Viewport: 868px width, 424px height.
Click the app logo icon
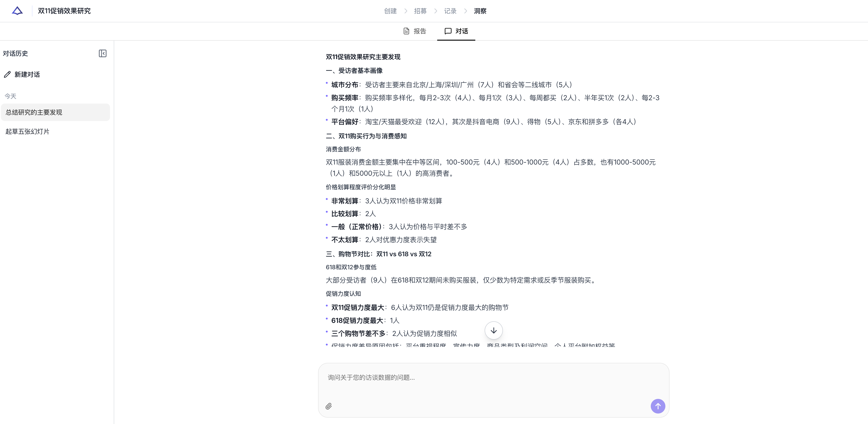(17, 11)
